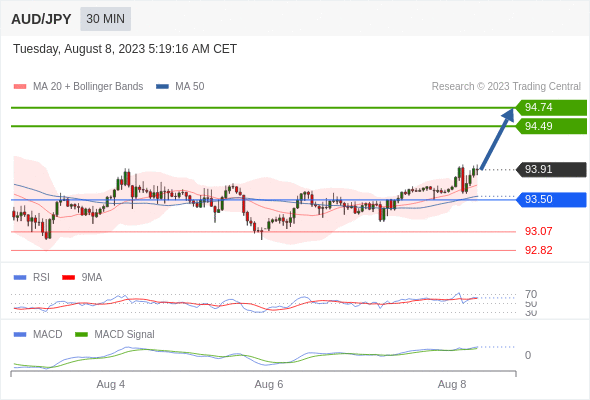Click the pink MA 20 Bollinger legend swatch

[20, 87]
